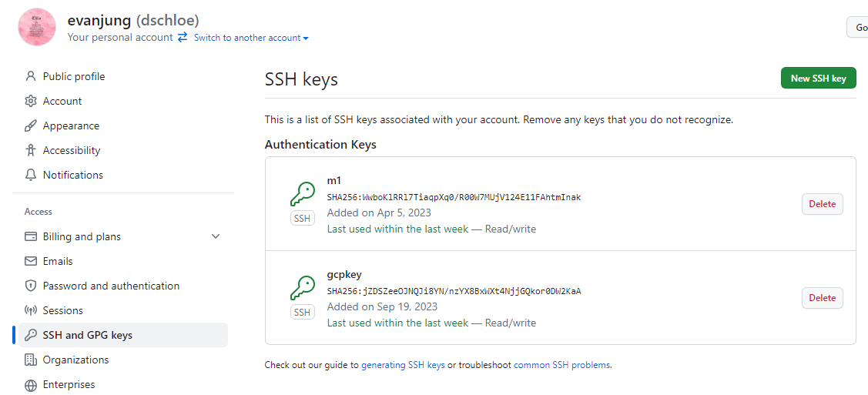Click the Notifications bell icon
Screen dimensions: 868x395
point(31,175)
